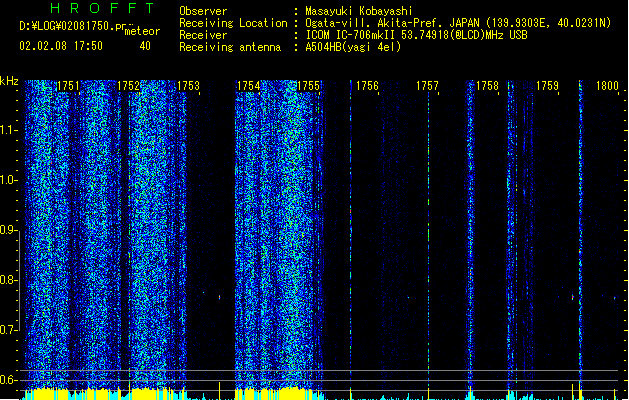Click the 1754 time marker
The image size is (629, 400).
click(x=248, y=86)
